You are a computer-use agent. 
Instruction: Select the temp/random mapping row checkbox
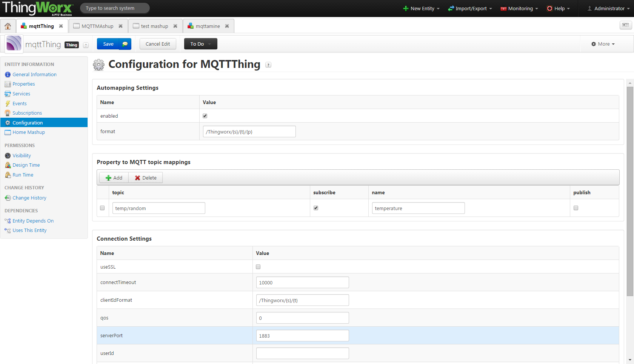point(102,208)
